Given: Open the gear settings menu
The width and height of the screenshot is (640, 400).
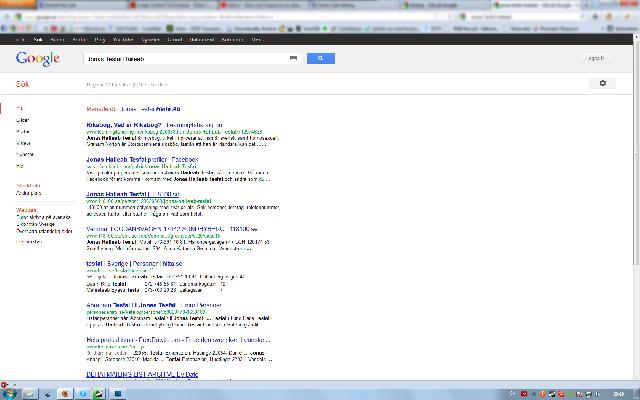Looking at the screenshot, I should [602, 83].
